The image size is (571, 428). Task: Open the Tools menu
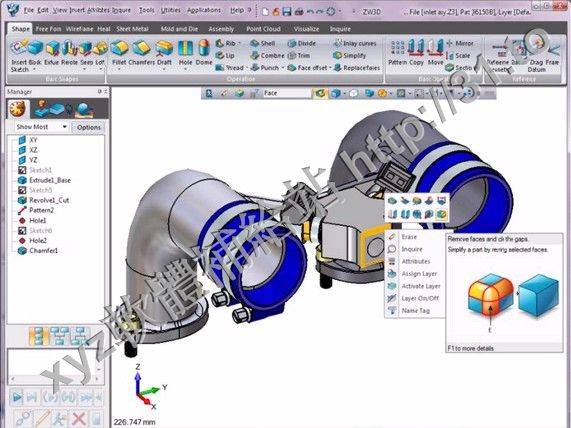(x=147, y=10)
